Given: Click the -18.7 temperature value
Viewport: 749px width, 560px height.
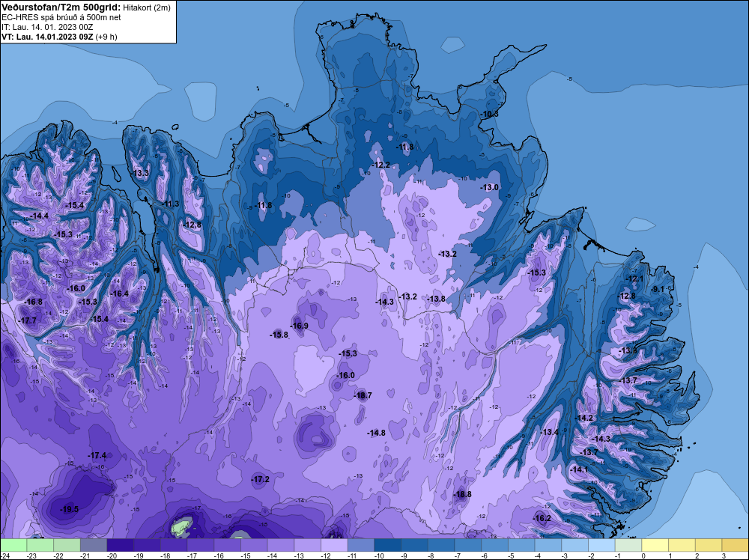Looking at the screenshot, I should point(363,395).
